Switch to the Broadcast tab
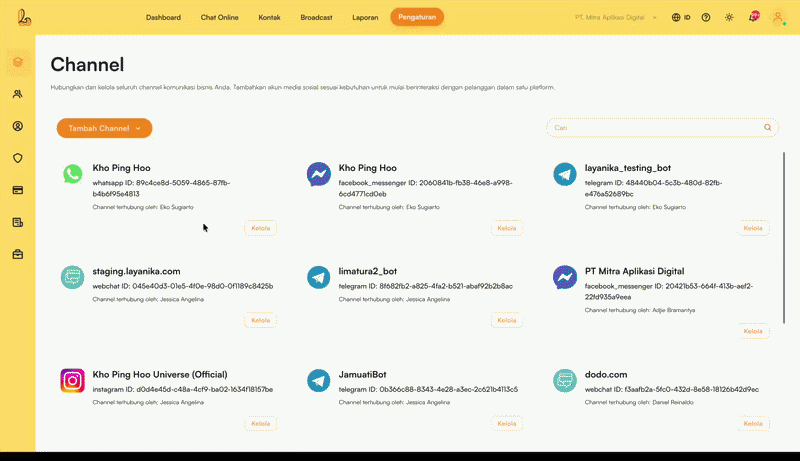800x461 pixels. (316, 17)
